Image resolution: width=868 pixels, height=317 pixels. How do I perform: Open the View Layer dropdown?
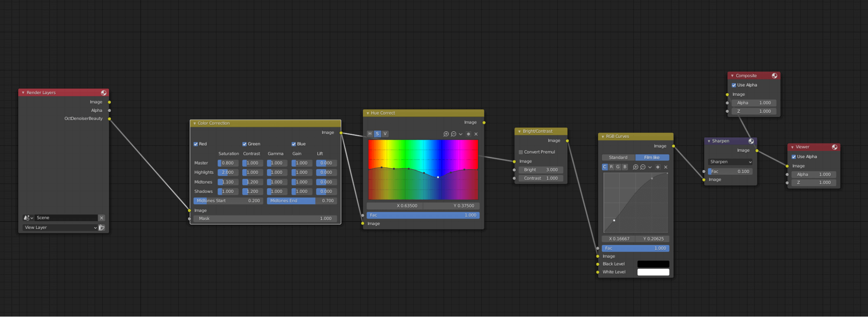(x=60, y=228)
